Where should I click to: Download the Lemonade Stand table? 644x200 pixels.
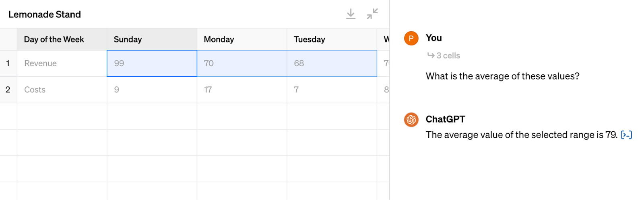pyautogui.click(x=351, y=14)
